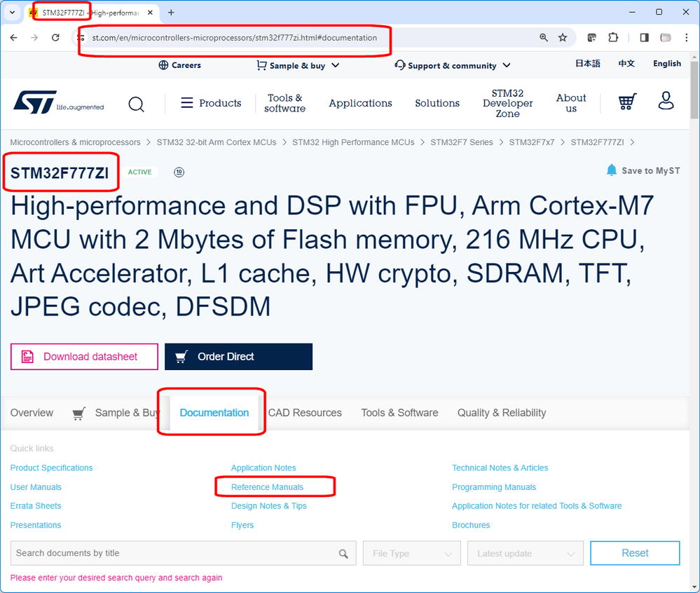Screen dimensions: 700x593
Task: Open Application Notes for related Tools & Software
Action: tap(537, 506)
